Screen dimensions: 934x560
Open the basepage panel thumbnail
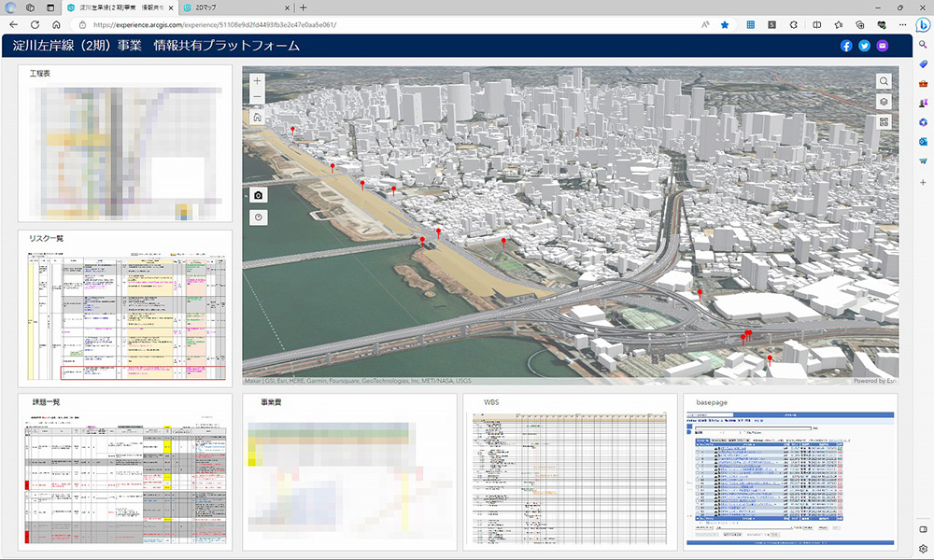click(x=790, y=478)
